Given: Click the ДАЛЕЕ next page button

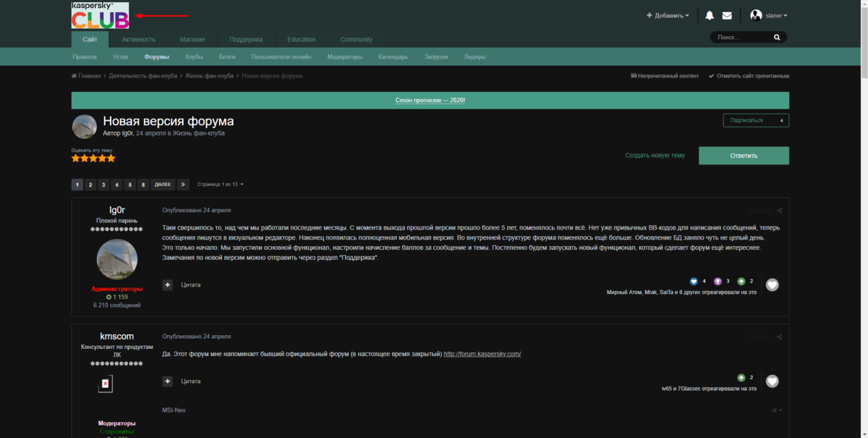Looking at the screenshot, I should click(163, 185).
